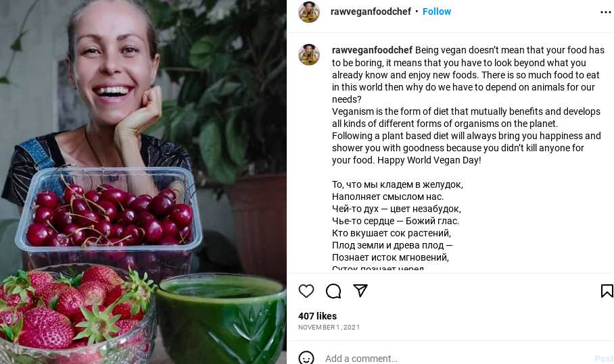Focus the Add a comment field
This screenshot has height=364, width=614.
(446, 359)
